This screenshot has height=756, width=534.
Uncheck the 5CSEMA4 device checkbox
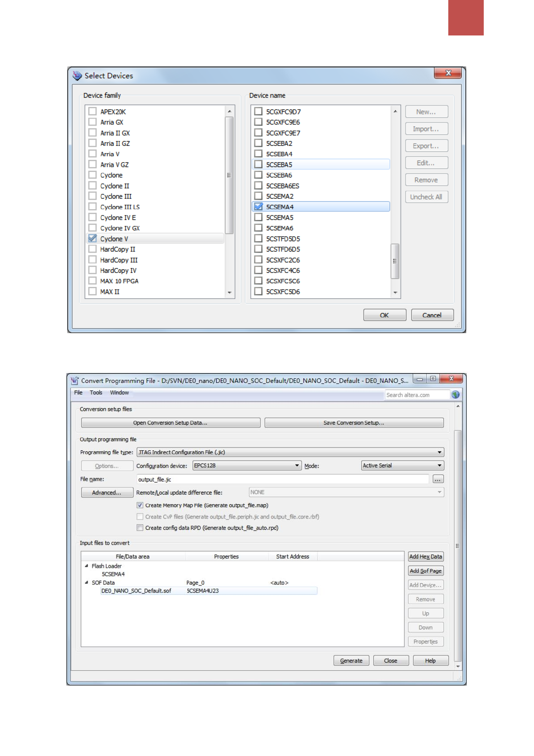coord(258,207)
